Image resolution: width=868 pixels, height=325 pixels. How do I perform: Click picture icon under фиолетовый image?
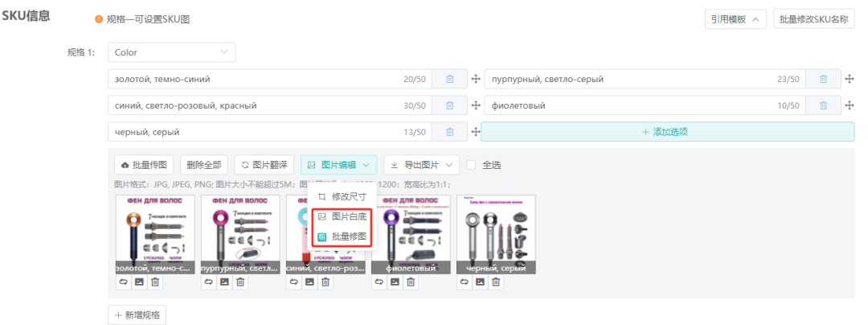pyautogui.click(x=395, y=282)
